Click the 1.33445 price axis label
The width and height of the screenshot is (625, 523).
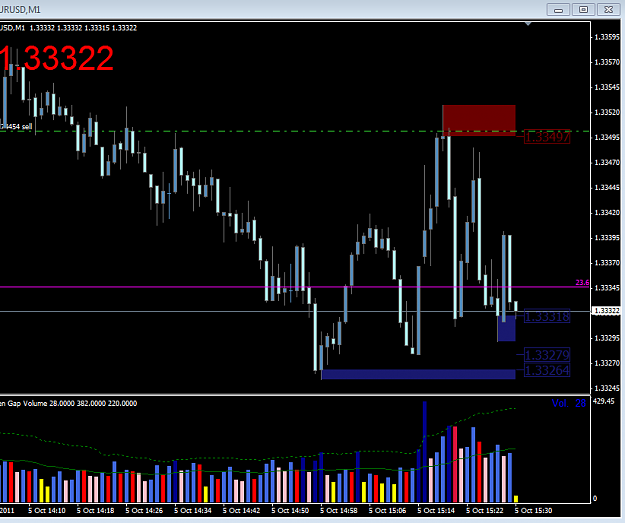607,188
